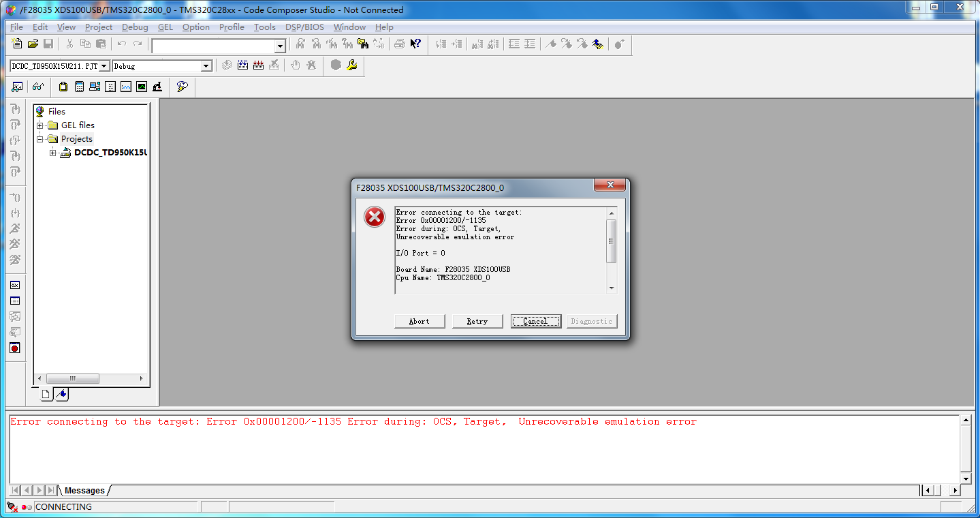Activate the context Help pointer icon
Image resolution: width=980 pixels, height=518 pixels.
(415, 44)
